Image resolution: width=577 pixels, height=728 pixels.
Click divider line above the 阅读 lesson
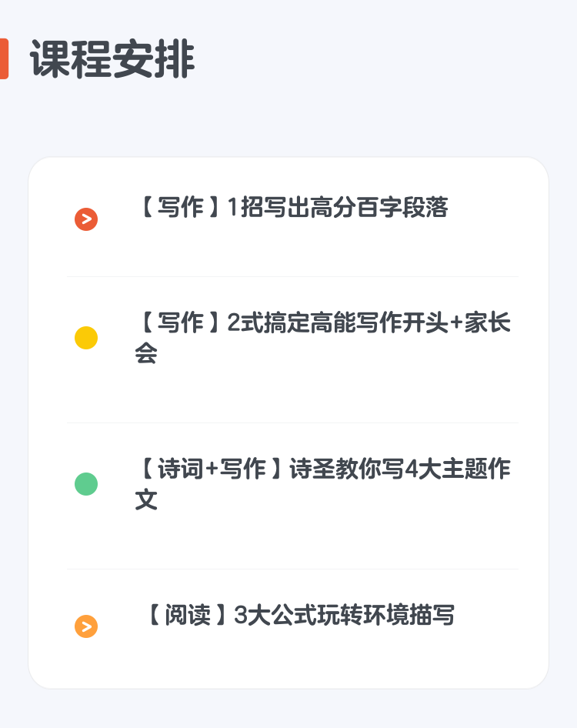(292, 569)
